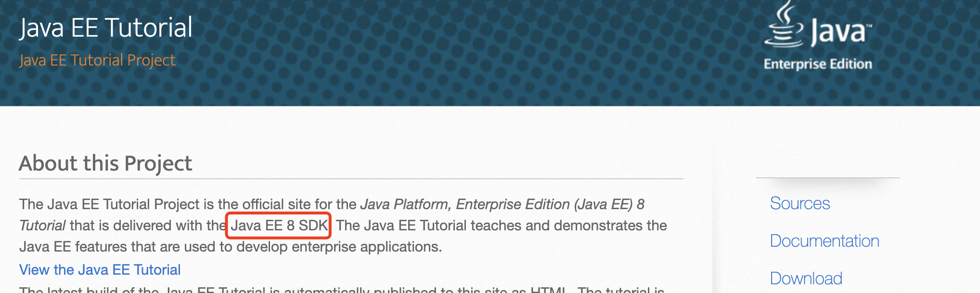Click the divider line above Sources link
Screen dimensions: 980x293
pos(827,178)
